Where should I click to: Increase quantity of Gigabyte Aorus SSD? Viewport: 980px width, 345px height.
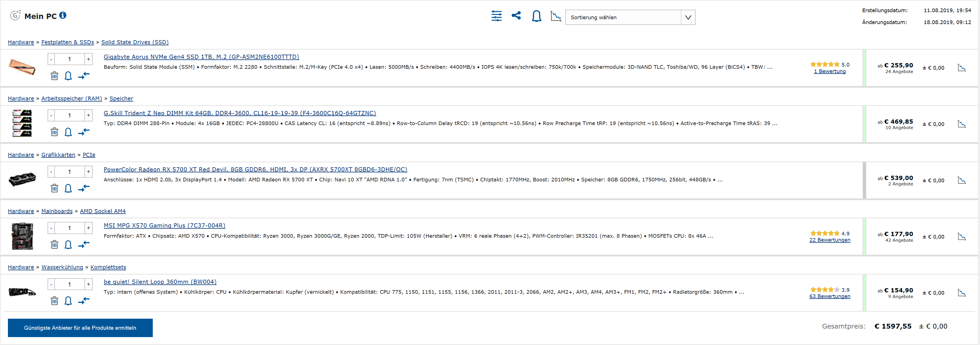[x=88, y=59]
